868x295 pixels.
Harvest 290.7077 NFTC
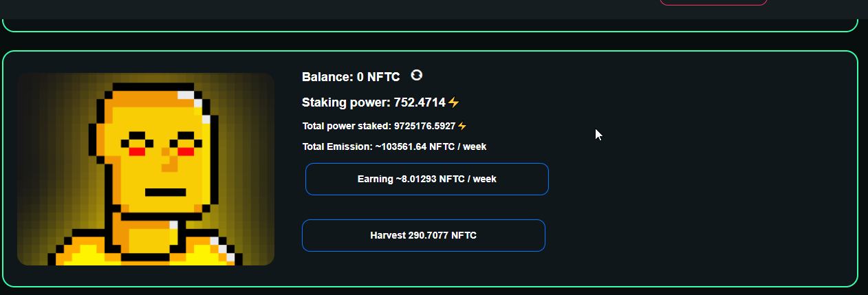tap(424, 235)
